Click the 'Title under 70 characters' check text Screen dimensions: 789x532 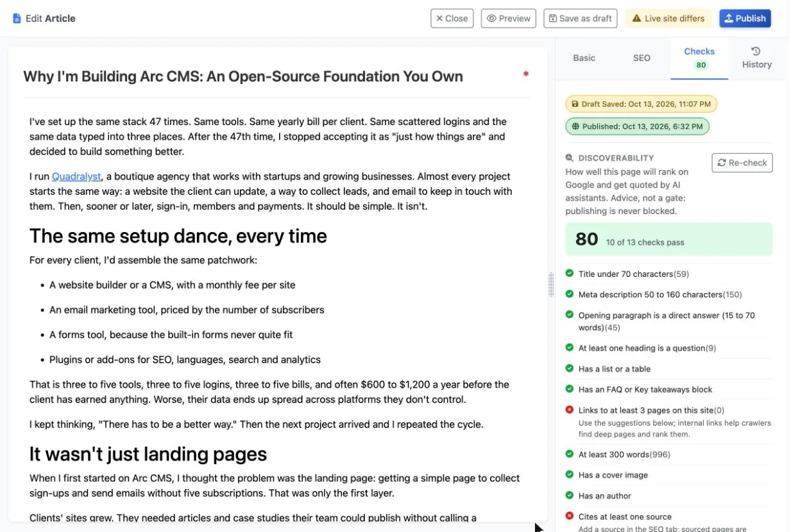625,274
